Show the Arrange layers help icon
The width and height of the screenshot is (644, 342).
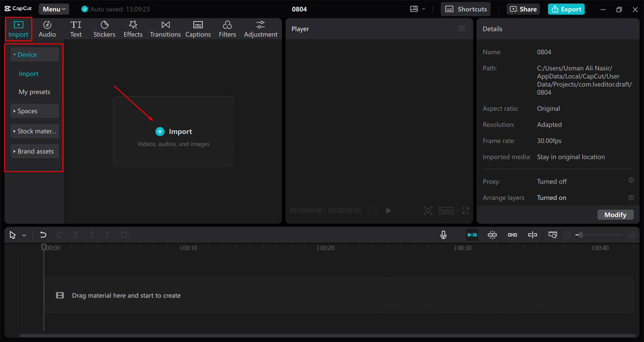(x=631, y=197)
